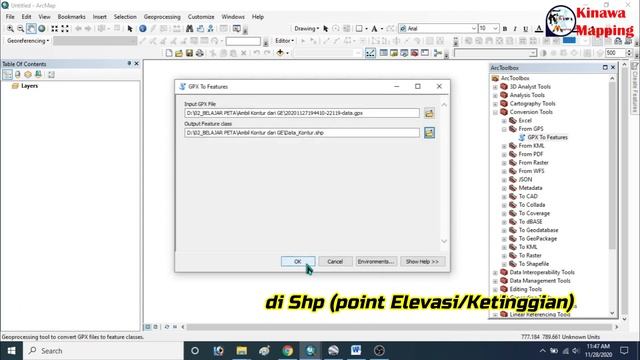Toggle italic text formatting
This screenshot has width=640, height=360.
pyautogui.click(x=515, y=29)
